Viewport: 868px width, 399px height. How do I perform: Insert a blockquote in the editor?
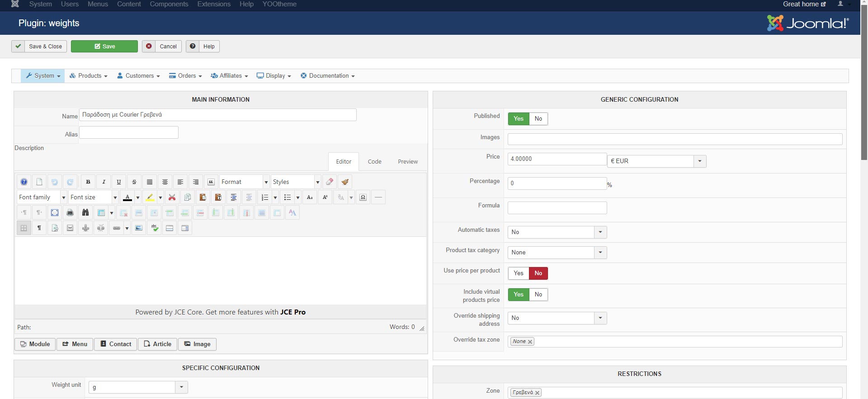[x=211, y=182]
